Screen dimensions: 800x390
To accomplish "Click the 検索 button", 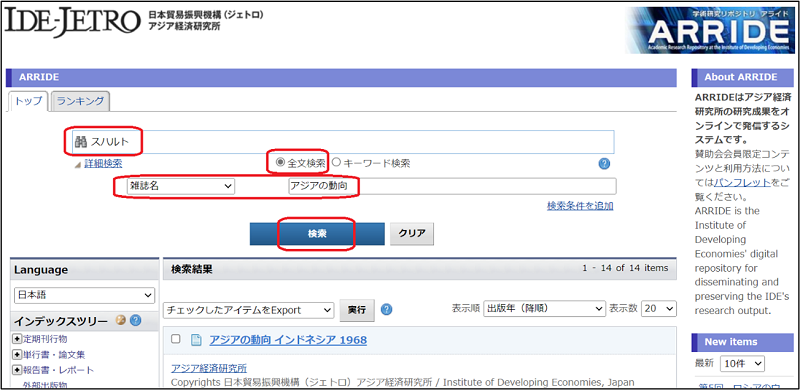I will [317, 234].
